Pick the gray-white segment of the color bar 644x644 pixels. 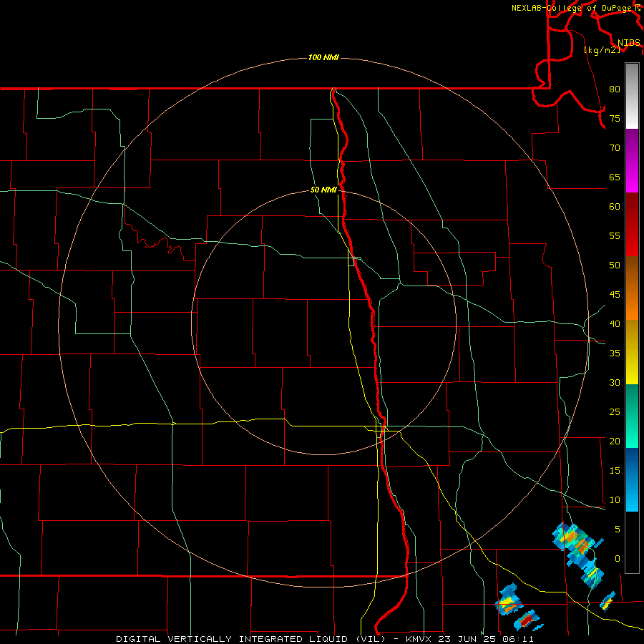[x=632, y=97]
